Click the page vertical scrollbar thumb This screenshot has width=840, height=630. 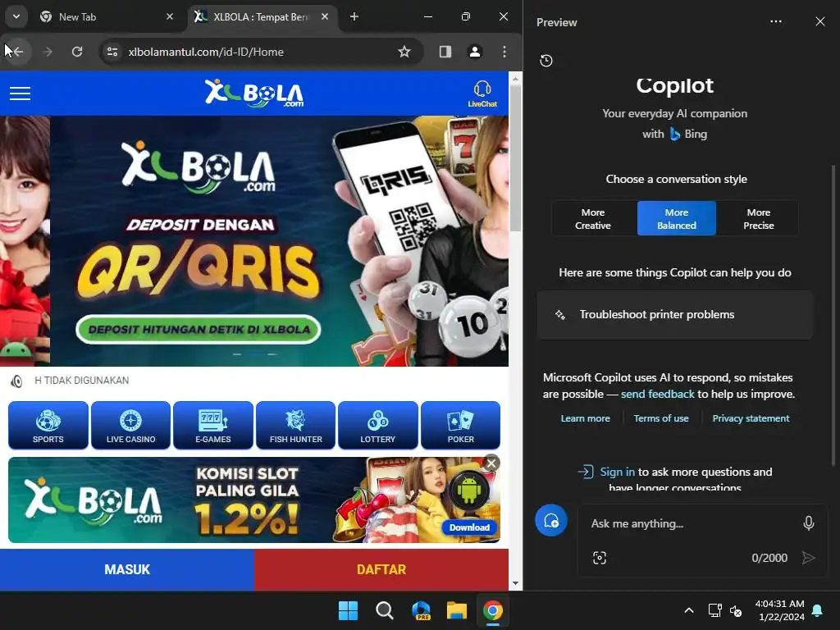coord(515,158)
